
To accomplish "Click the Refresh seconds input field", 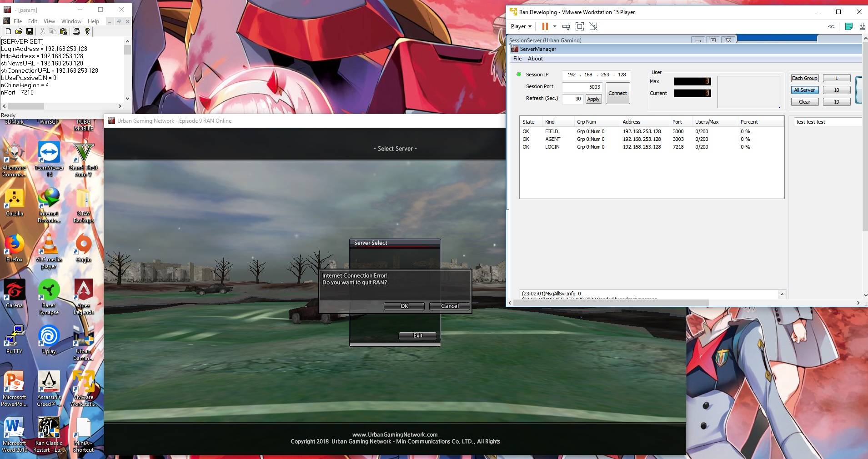I will click(x=572, y=99).
